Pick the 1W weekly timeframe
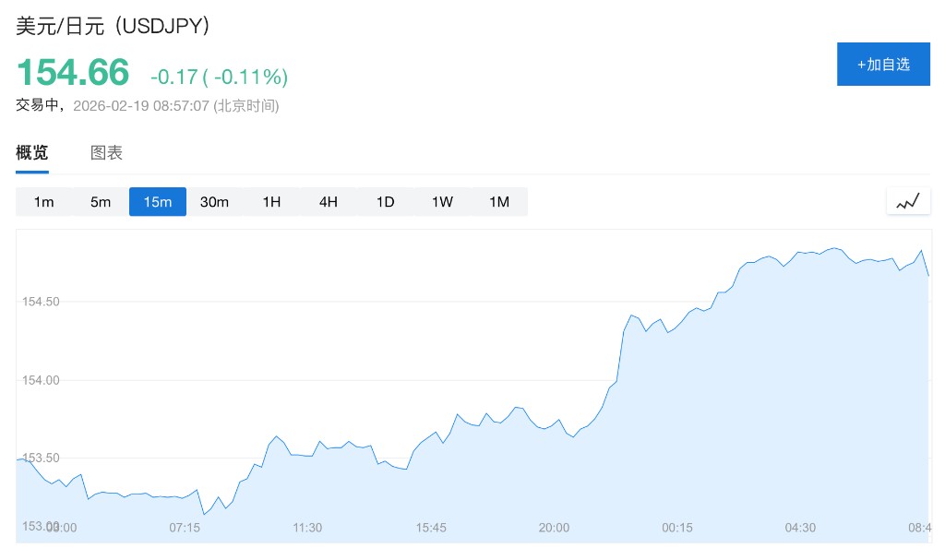Image resolution: width=945 pixels, height=560 pixels. point(442,202)
